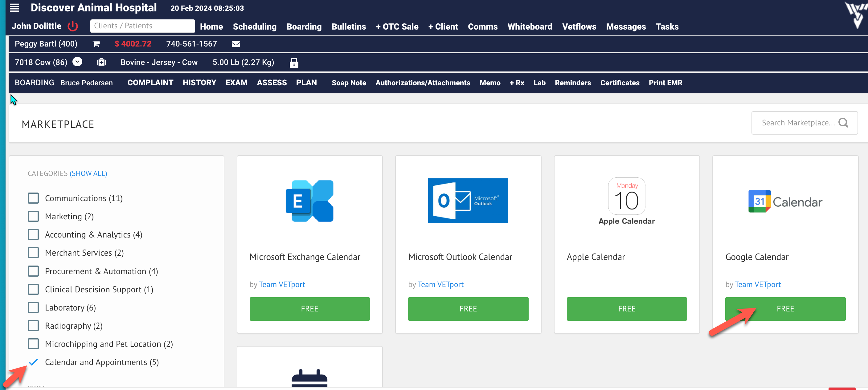
Task: Check the Laboratory (6) category
Action: [33, 307]
